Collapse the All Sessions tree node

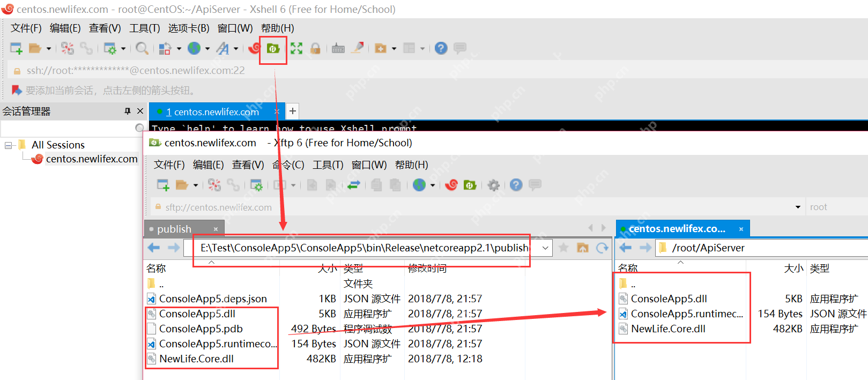point(8,145)
